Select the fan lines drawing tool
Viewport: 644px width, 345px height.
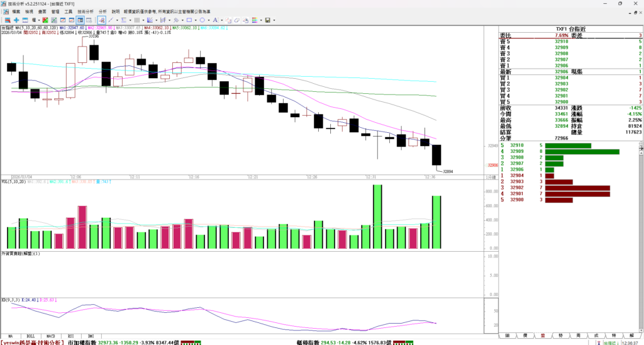149,20
